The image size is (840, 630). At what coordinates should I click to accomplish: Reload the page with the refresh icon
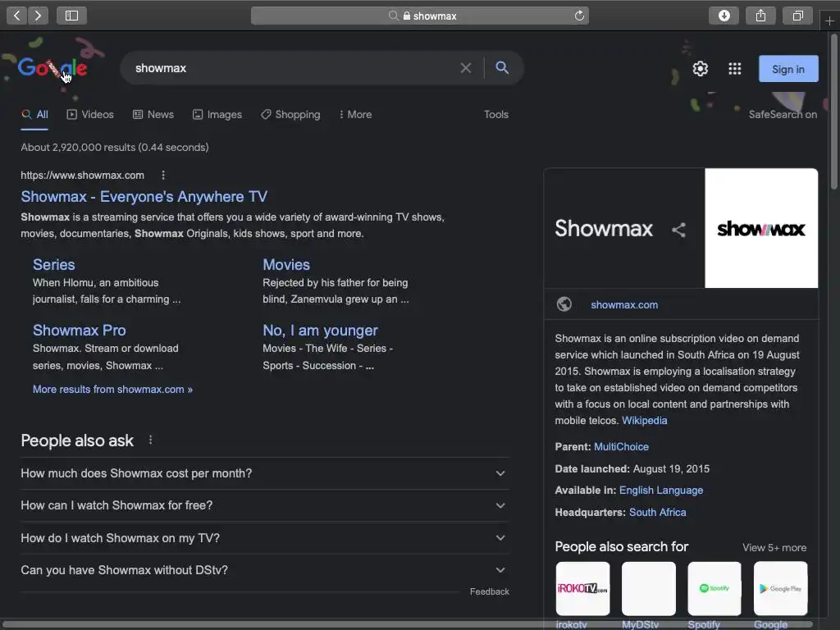[579, 16]
